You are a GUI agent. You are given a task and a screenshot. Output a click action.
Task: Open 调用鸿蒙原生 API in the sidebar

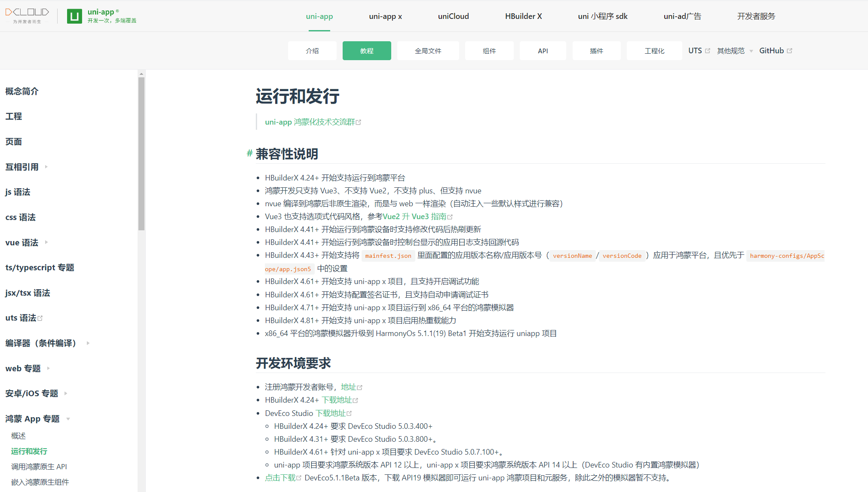[x=39, y=467]
